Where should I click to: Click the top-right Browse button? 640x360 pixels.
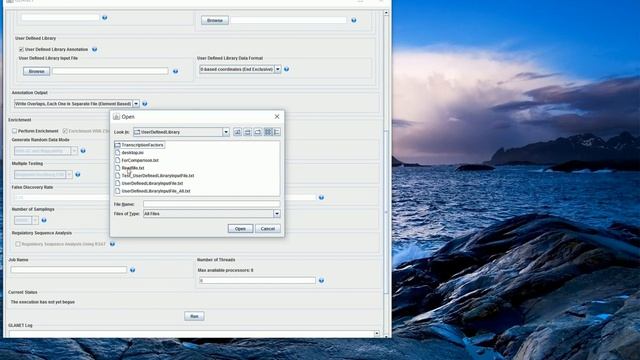pyautogui.click(x=215, y=20)
